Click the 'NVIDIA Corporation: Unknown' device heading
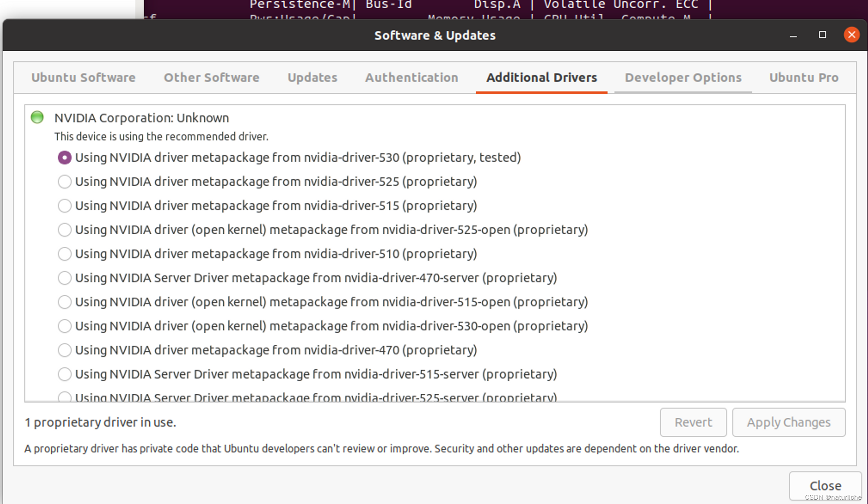The width and height of the screenshot is (868, 504). tap(141, 118)
